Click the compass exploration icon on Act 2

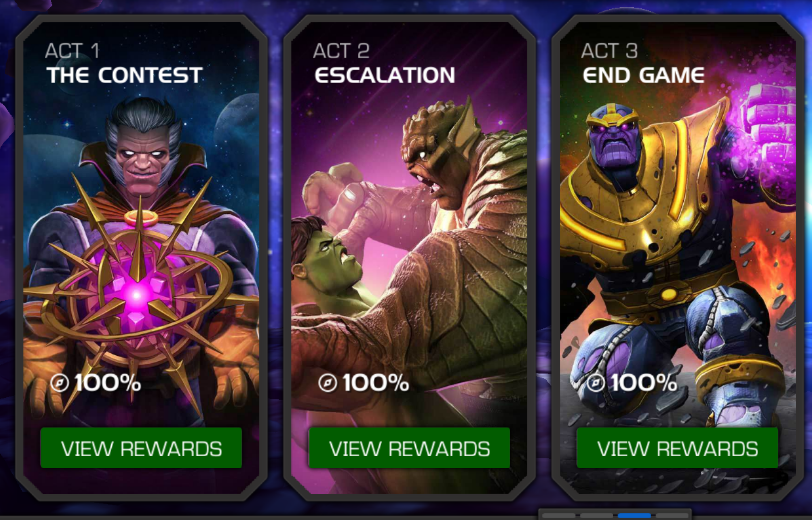[328, 383]
